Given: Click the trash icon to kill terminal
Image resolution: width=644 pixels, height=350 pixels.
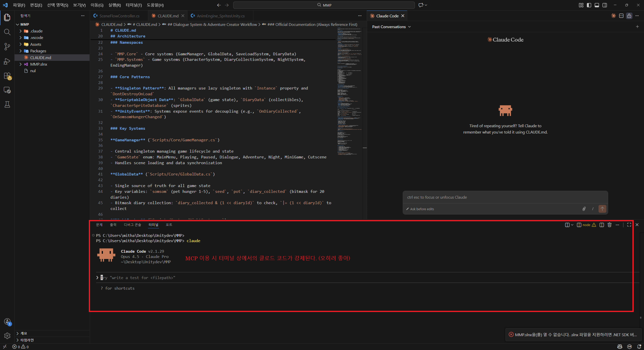Looking at the screenshot, I should [610, 225].
